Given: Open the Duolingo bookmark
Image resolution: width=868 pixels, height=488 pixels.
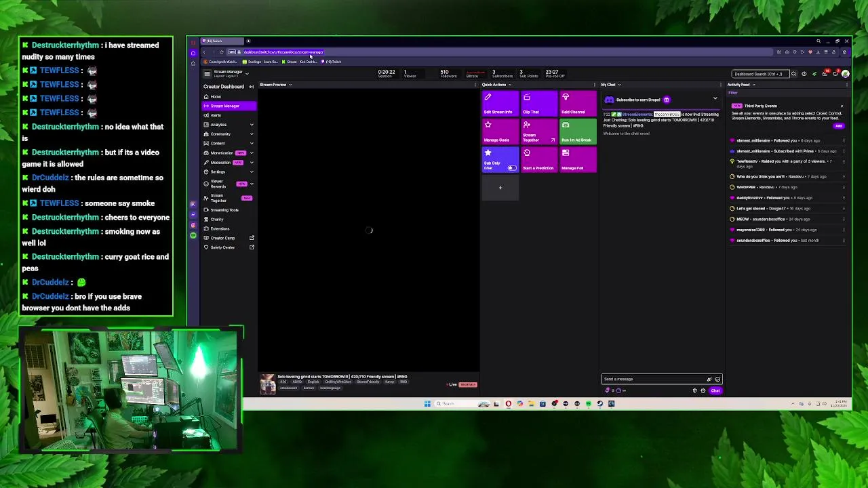Looking at the screenshot, I should (261, 62).
